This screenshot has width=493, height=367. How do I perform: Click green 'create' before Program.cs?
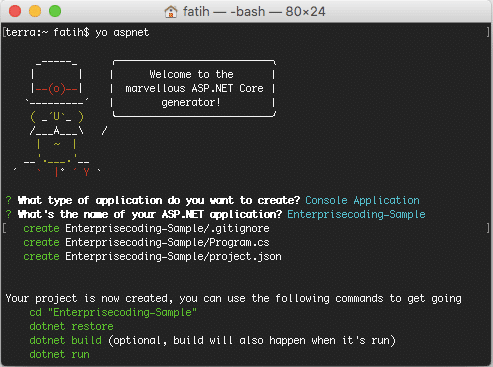pyautogui.click(x=41, y=242)
